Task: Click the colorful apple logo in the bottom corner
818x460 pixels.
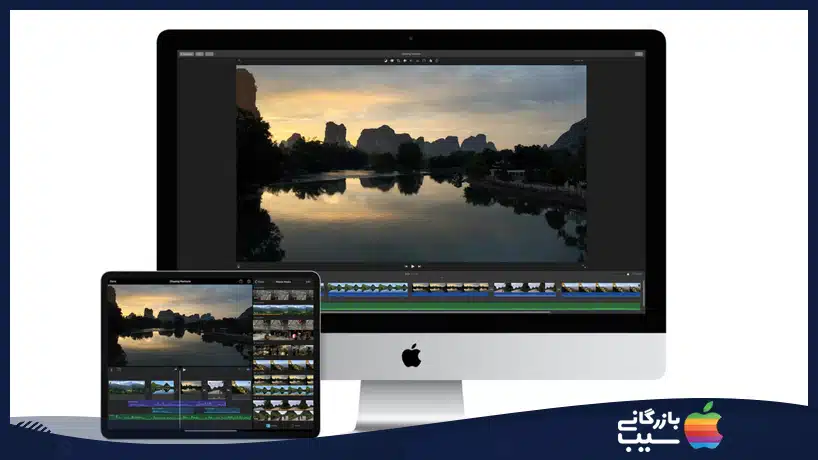Action: click(x=703, y=422)
